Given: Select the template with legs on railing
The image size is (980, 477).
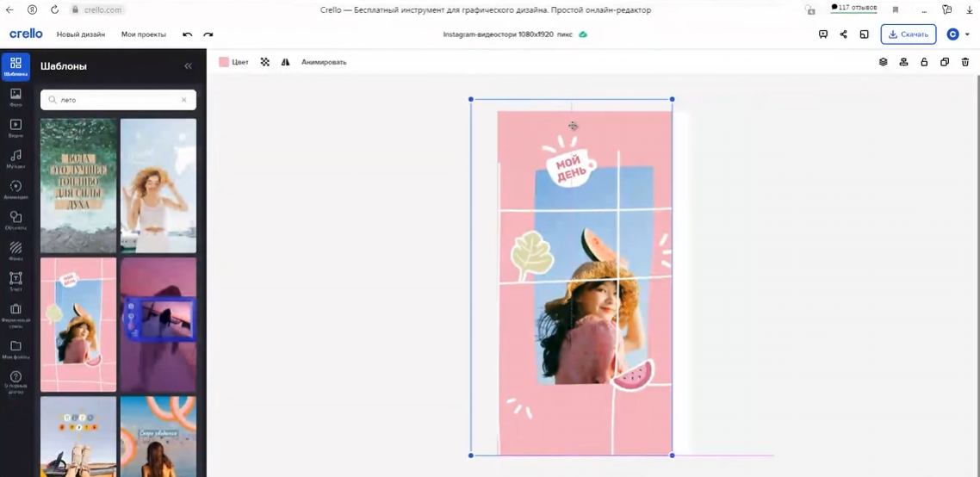Looking at the screenshot, I should pos(78,437).
